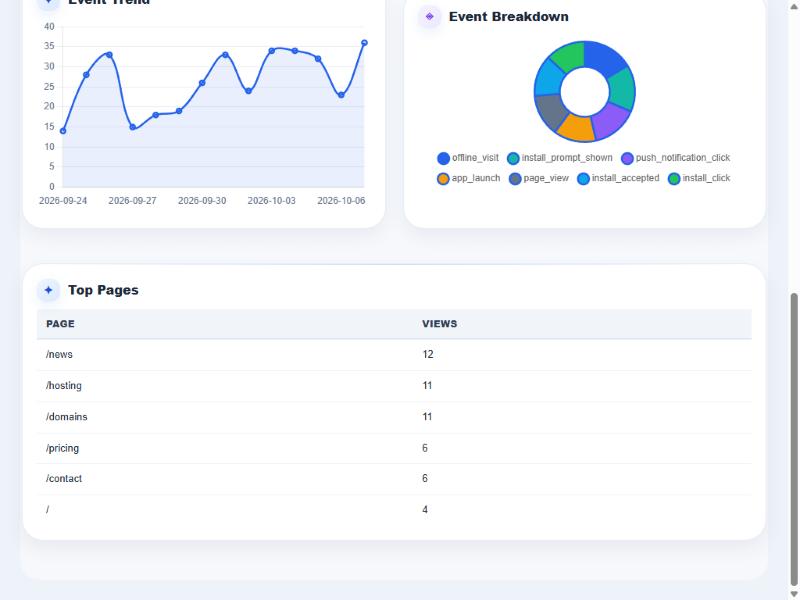
Task: Toggle offline_visit legend entry
Action: pyautogui.click(x=468, y=158)
